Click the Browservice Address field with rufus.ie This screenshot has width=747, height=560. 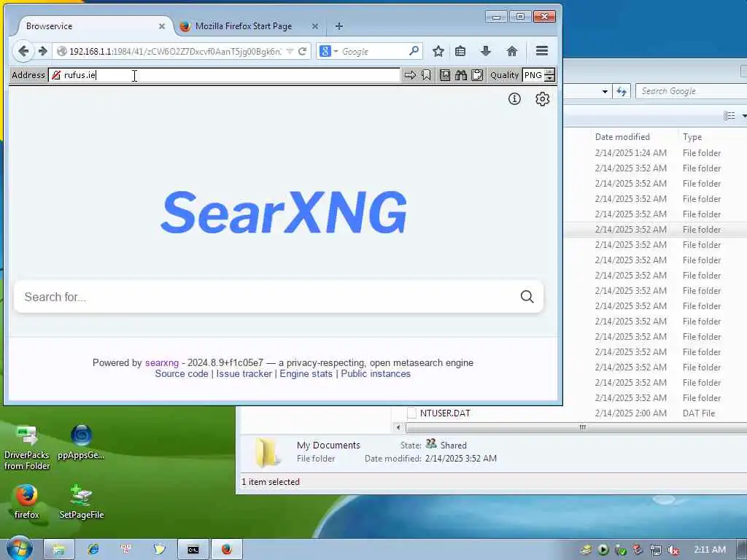pos(224,75)
